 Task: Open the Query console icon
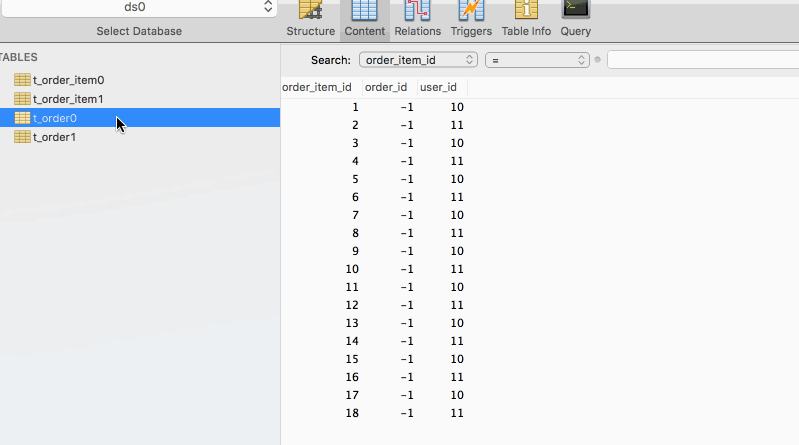pos(575,10)
